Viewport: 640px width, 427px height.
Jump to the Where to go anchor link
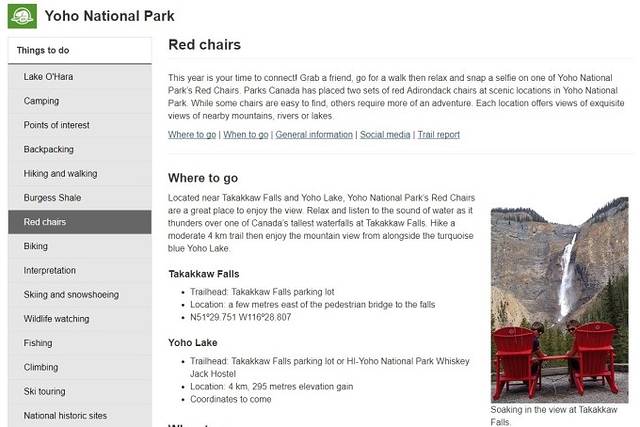click(192, 134)
